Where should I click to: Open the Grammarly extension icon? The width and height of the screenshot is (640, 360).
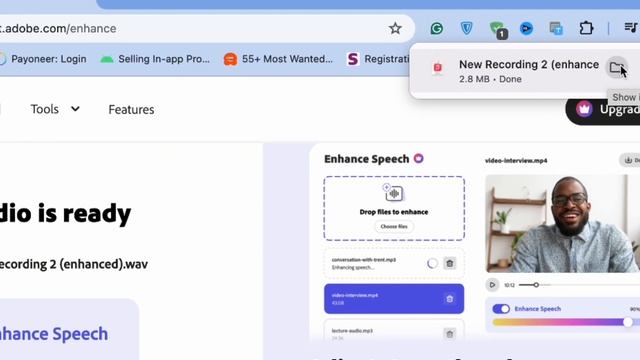click(x=436, y=28)
